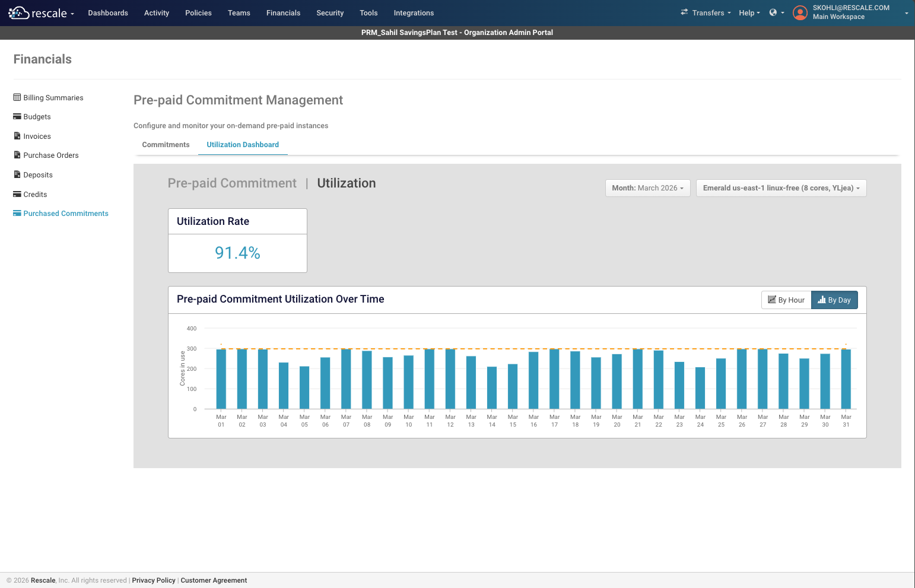Open the Dashboards menu
This screenshot has height=588, width=915.
click(x=108, y=13)
